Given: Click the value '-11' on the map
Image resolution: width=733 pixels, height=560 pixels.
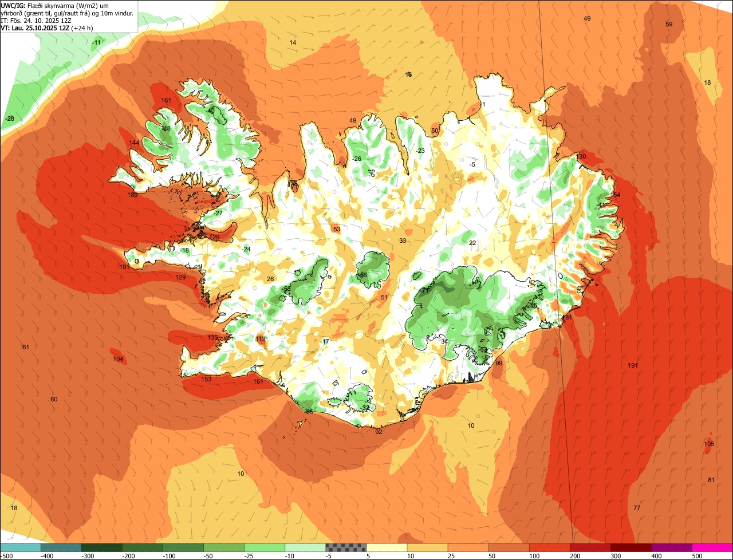Looking at the screenshot, I should 97,42.
